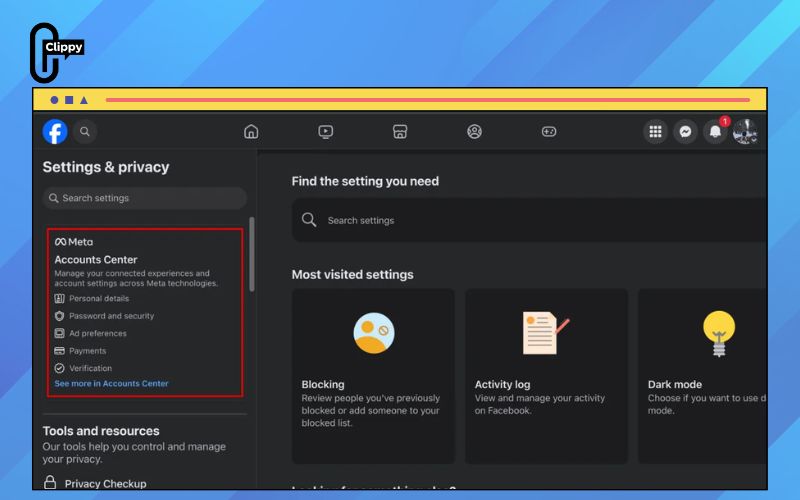
Task: Open Privacy Checkup text entry
Action: pos(105,484)
